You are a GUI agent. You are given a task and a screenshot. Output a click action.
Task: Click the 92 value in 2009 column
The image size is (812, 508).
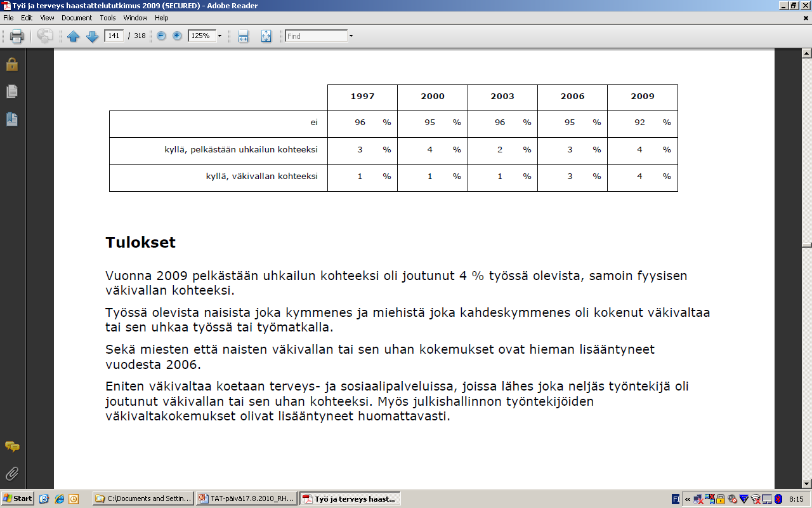[x=639, y=123]
